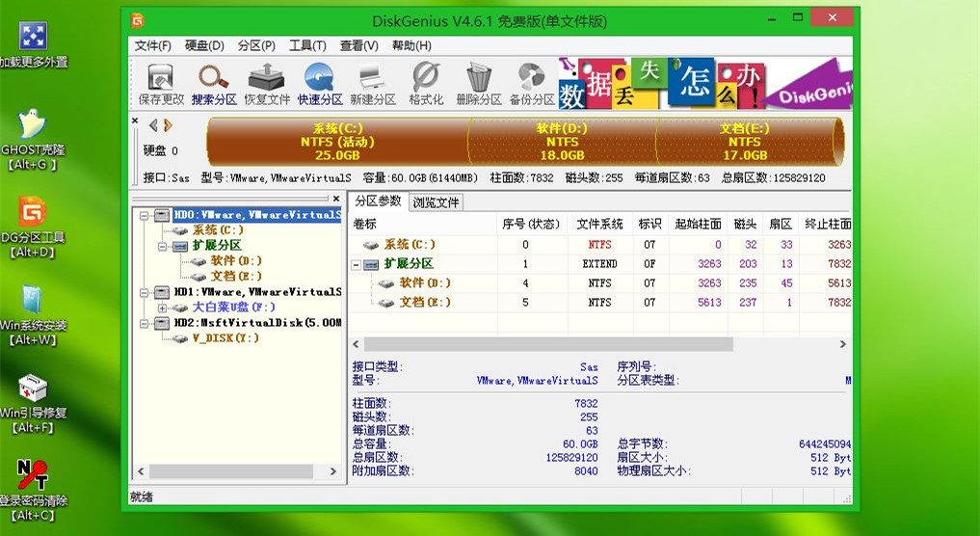Select V_DISK(Y:) in the disk tree

(225, 338)
